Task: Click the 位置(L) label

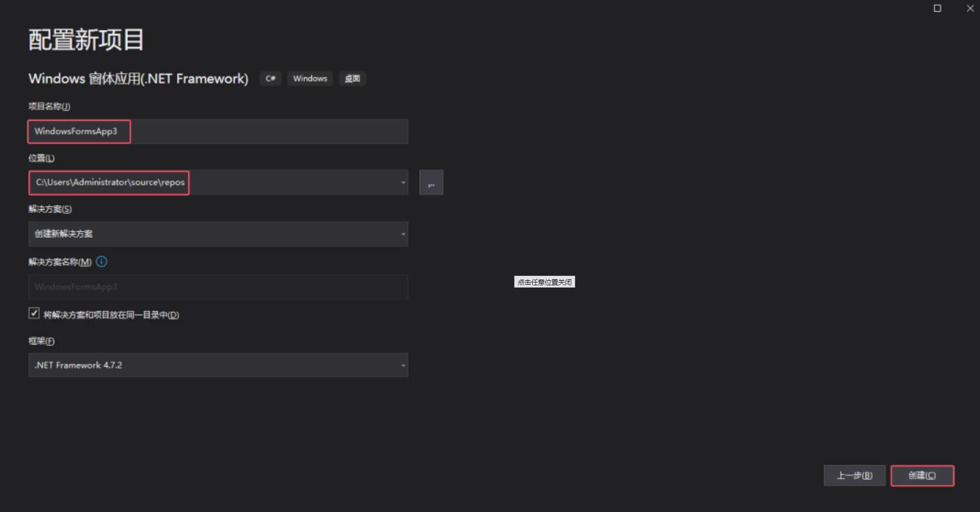Action: 42,158
